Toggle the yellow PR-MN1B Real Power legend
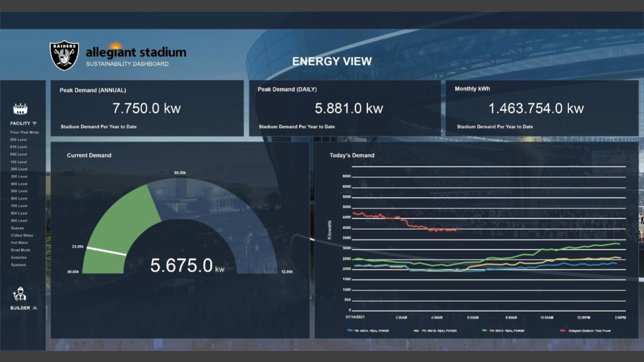The height and width of the screenshot is (362, 644). (x=435, y=331)
